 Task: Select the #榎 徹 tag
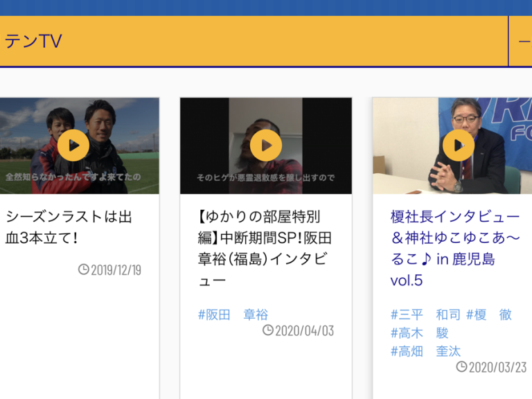click(489, 314)
